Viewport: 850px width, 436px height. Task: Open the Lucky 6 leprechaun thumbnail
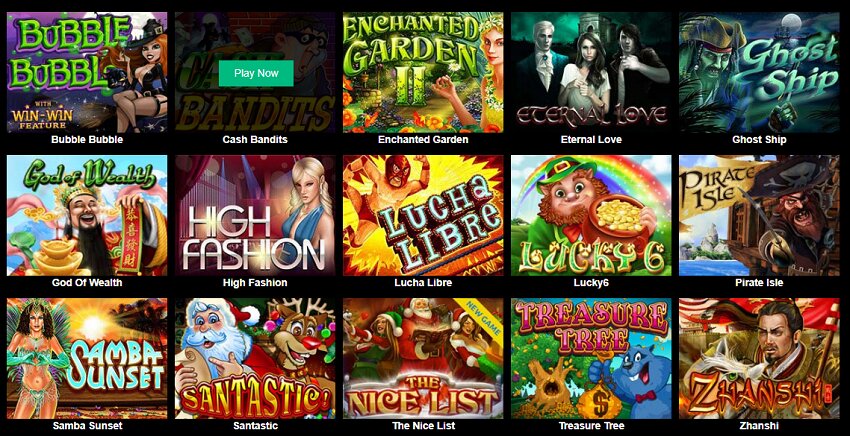(591, 215)
